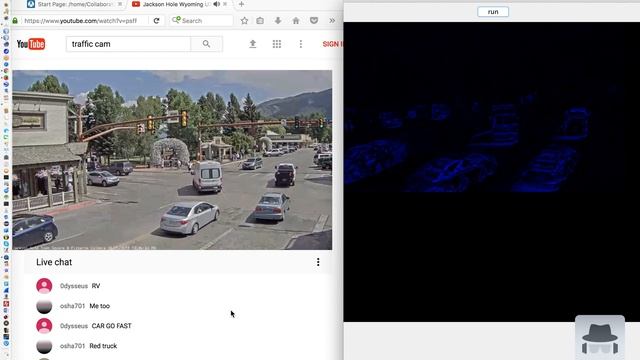
Task: Click the 'CAR GO FAST' chat message
Action: pyautogui.click(x=111, y=326)
